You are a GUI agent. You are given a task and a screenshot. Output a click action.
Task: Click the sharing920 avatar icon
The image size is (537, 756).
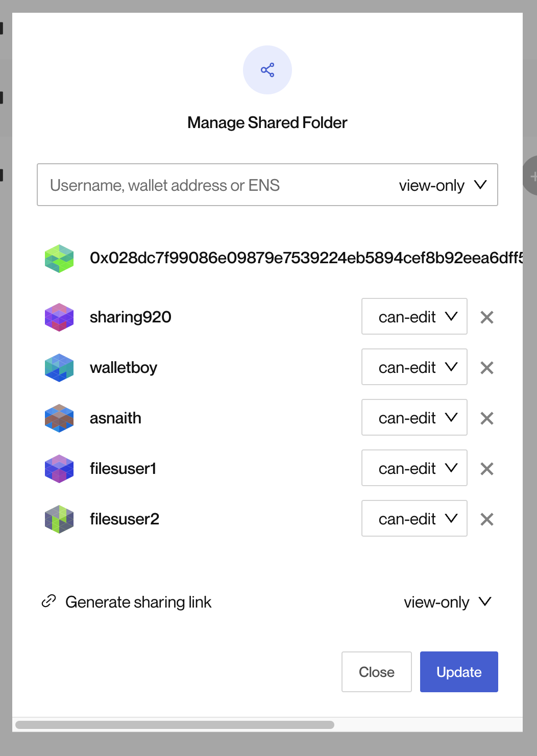coord(59,317)
